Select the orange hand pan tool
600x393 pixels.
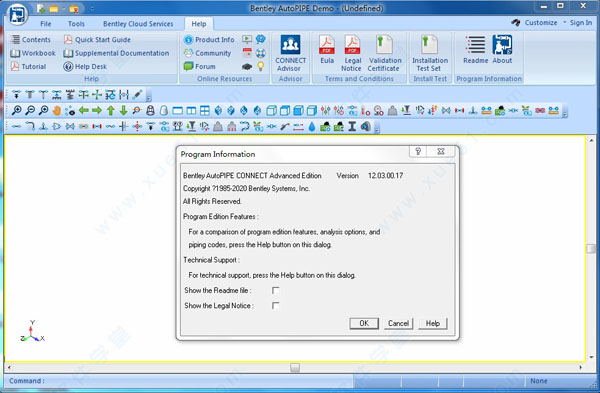pyautogui.click(x=57, y=111)
